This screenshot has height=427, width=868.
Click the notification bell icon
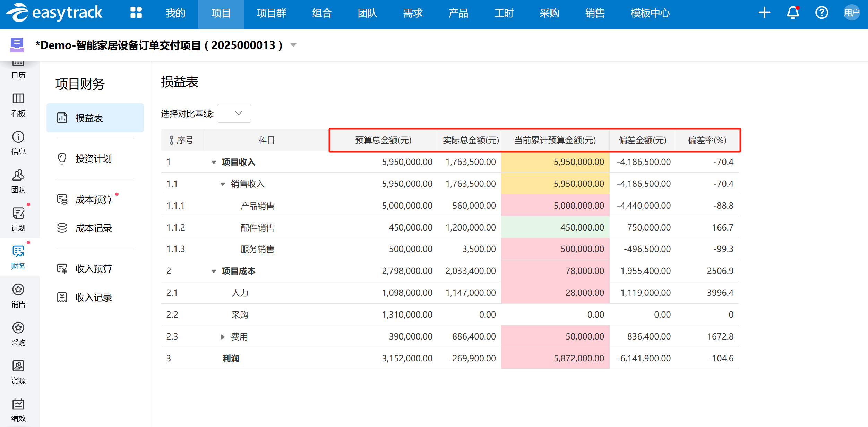(793, 13)
